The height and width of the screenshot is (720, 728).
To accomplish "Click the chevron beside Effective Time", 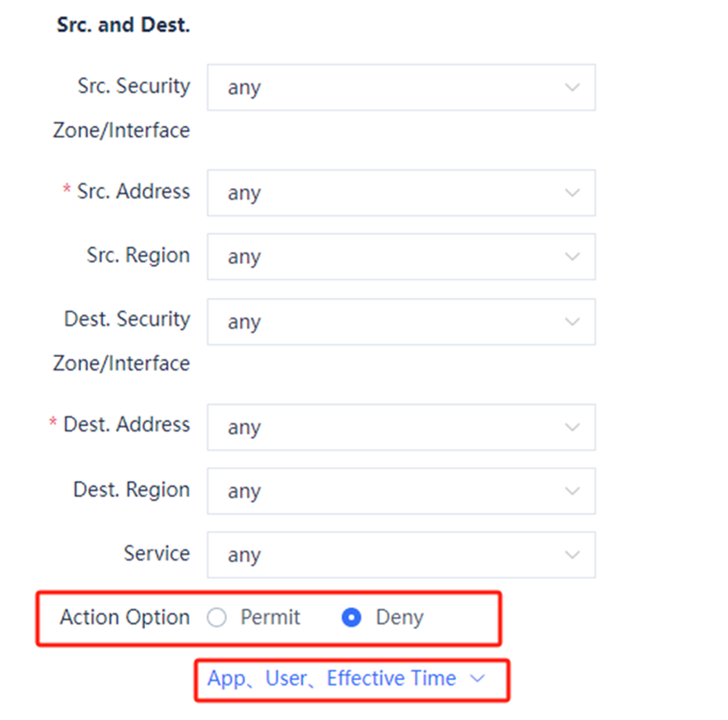I will pos(478,679).
